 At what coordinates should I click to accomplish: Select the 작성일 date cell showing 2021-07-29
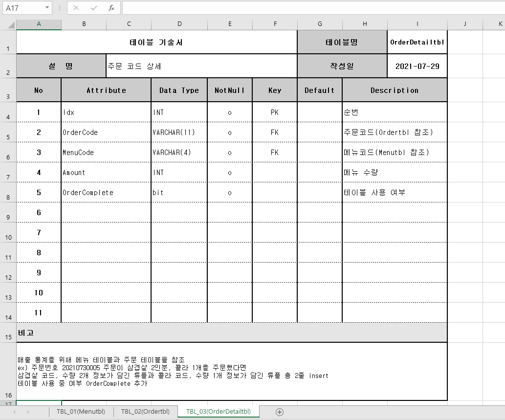417,66
